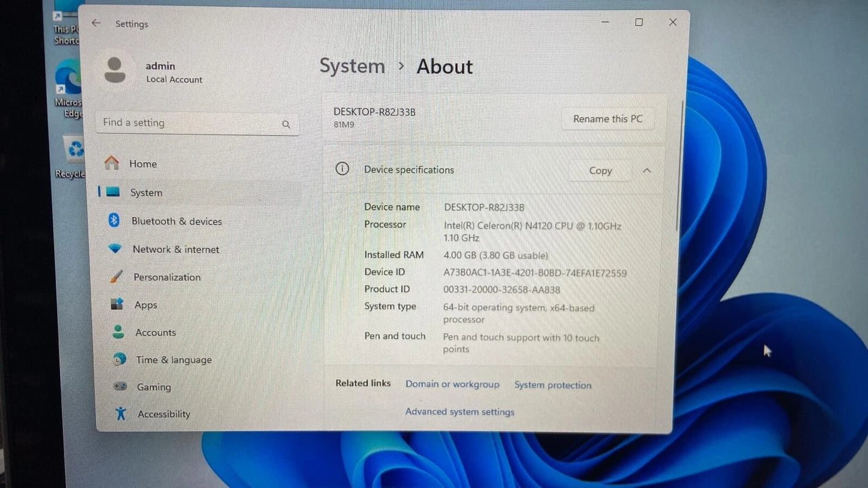Open the System protection link

pyautogui.click(x=553, y=385)
